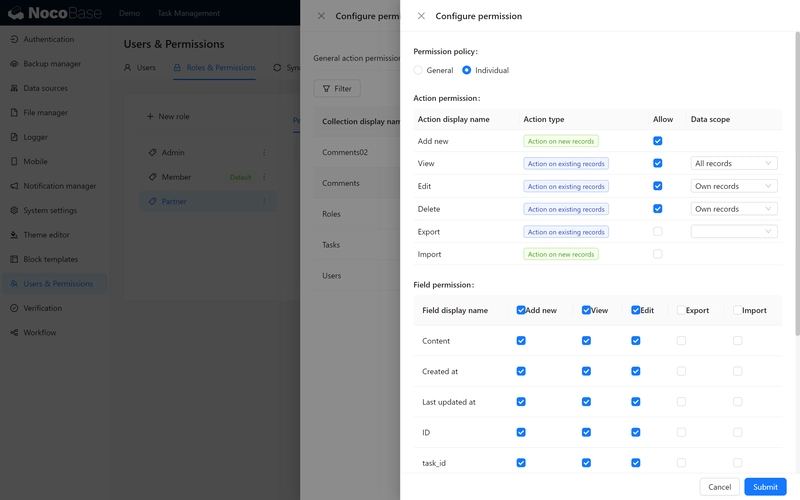This screenshot has width=800, height=500.
Task: Select the General permission policy radio
Action: (418, 70)
